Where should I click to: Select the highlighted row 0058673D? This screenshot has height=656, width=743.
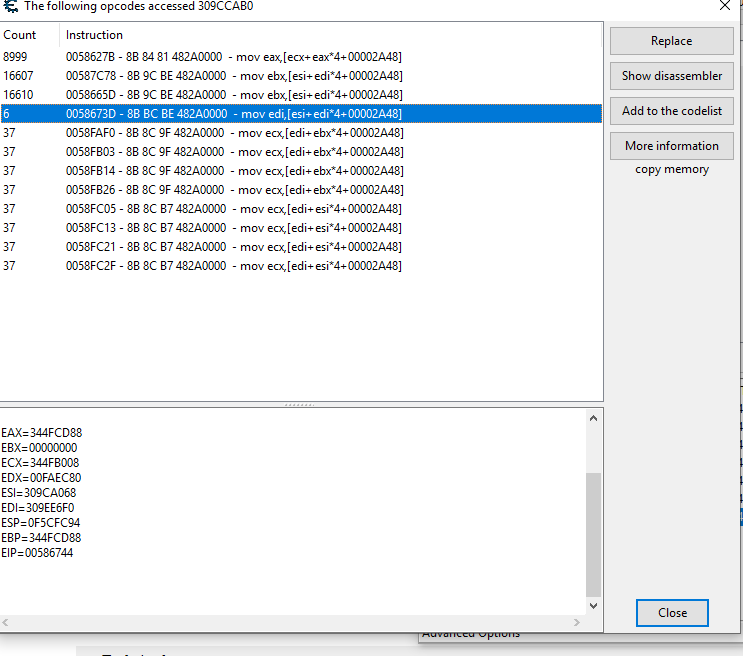301,114
